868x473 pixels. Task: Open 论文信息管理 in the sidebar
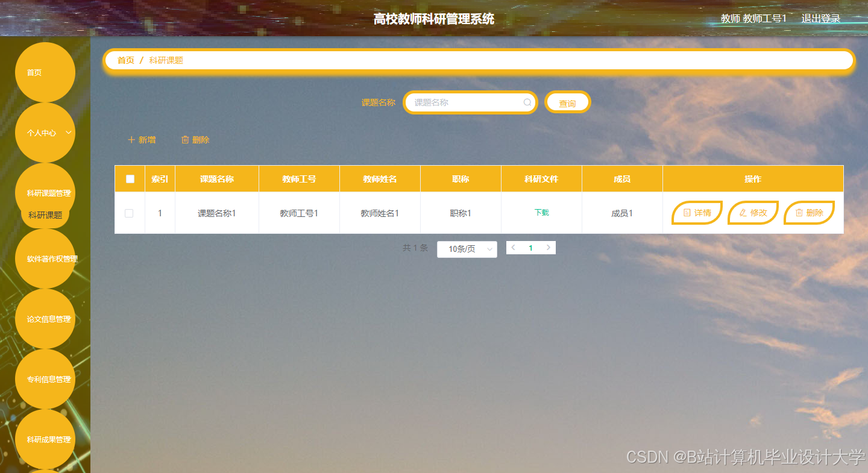tap(45, 319)
